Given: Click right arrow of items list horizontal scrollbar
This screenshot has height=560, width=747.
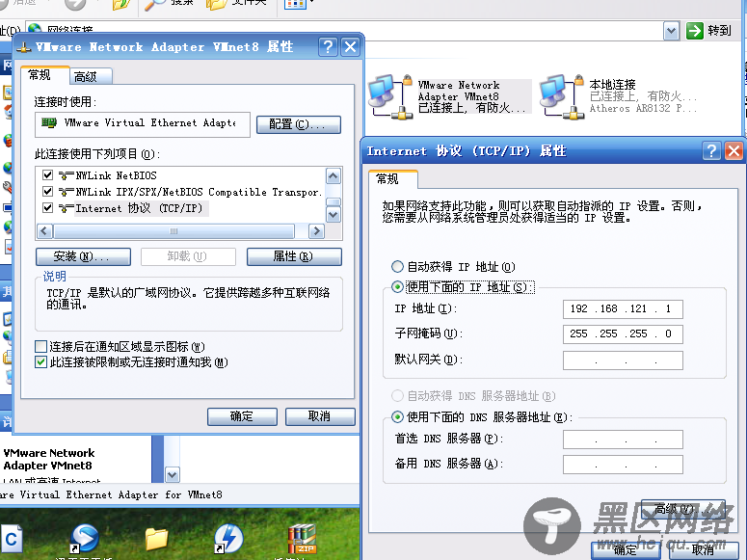Looking at the screenshot, I should (316, 231).
